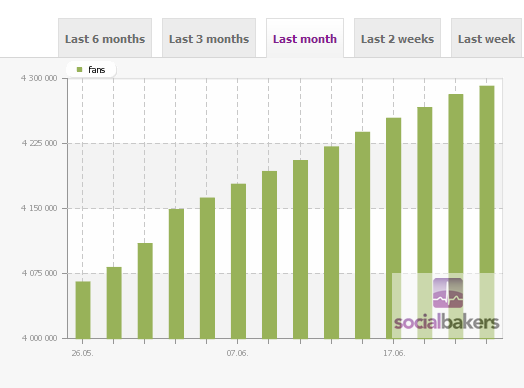
Task: Click the bar above the 07.06. date
Action: click(238, 261)
